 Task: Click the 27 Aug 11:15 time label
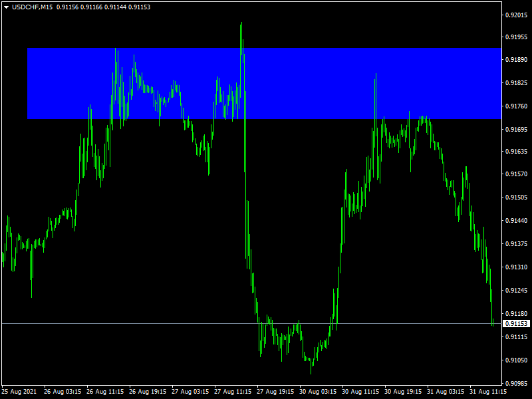[x=233, y=392]
